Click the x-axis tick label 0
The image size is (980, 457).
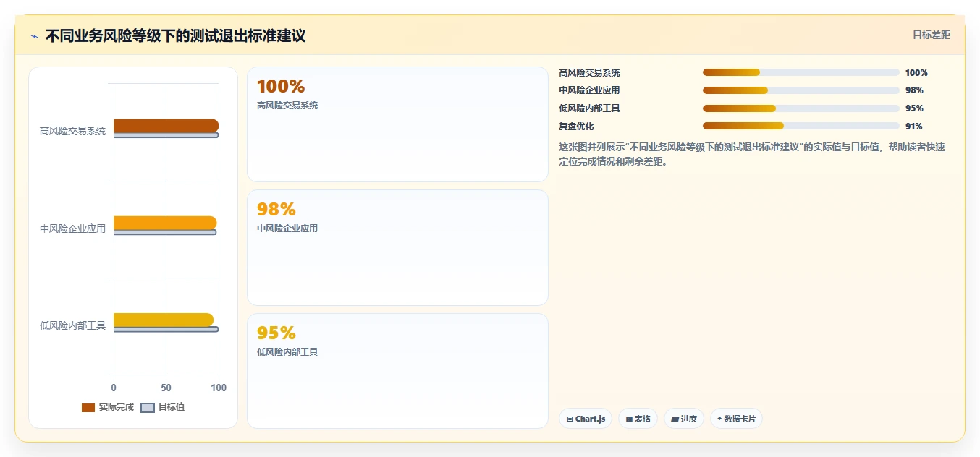114,388
